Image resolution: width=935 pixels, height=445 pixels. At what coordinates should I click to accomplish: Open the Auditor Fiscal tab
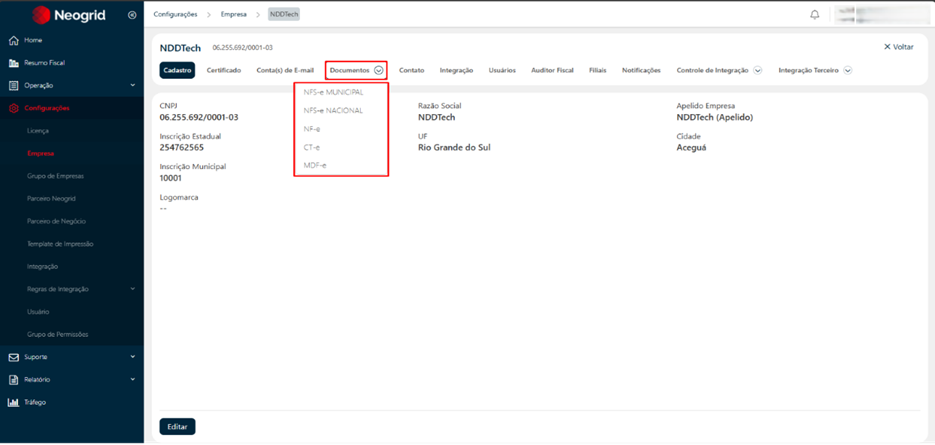[552, 70]
